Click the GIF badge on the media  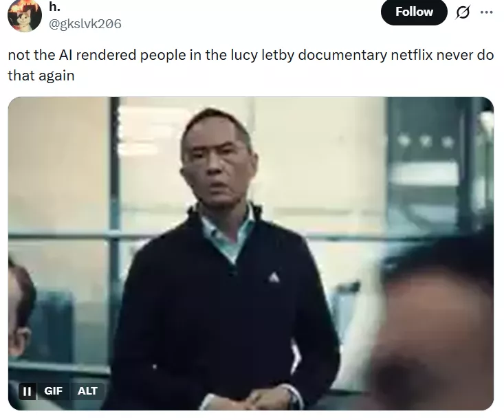(x=53, y=391)
